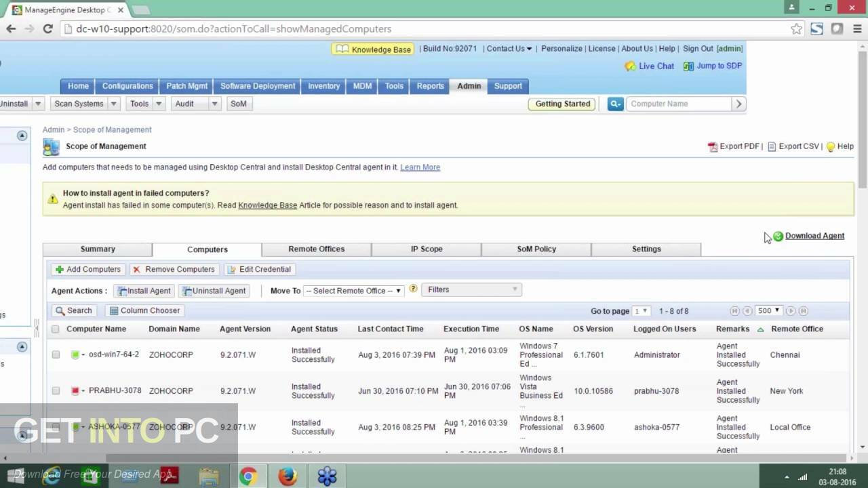
Task: Expand the Tools dropdown arrow in sub toolbar
Action: coord(159,104)
